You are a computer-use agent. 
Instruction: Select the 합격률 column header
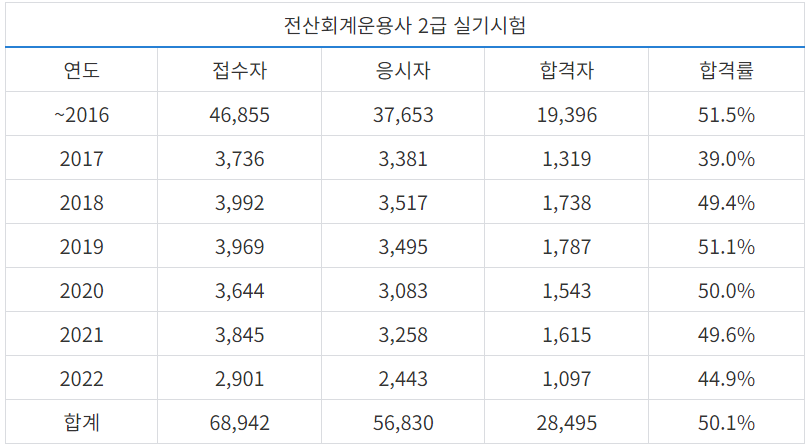726,70
